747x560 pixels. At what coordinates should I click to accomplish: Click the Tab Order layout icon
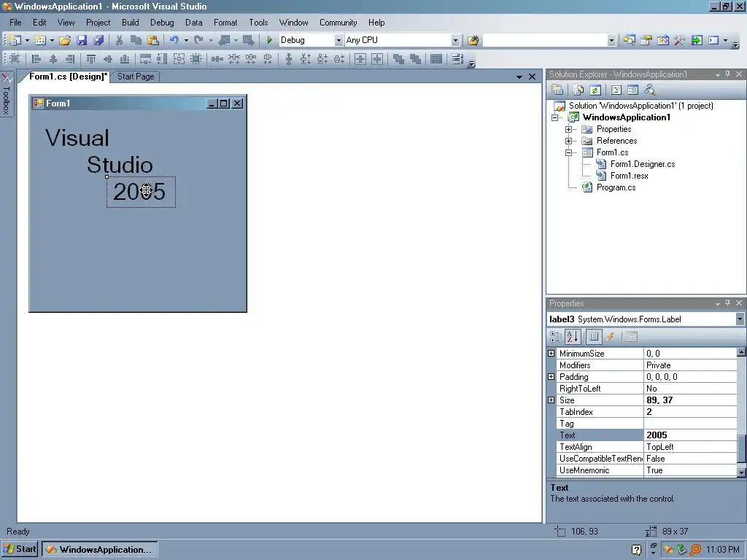[457, 59]
